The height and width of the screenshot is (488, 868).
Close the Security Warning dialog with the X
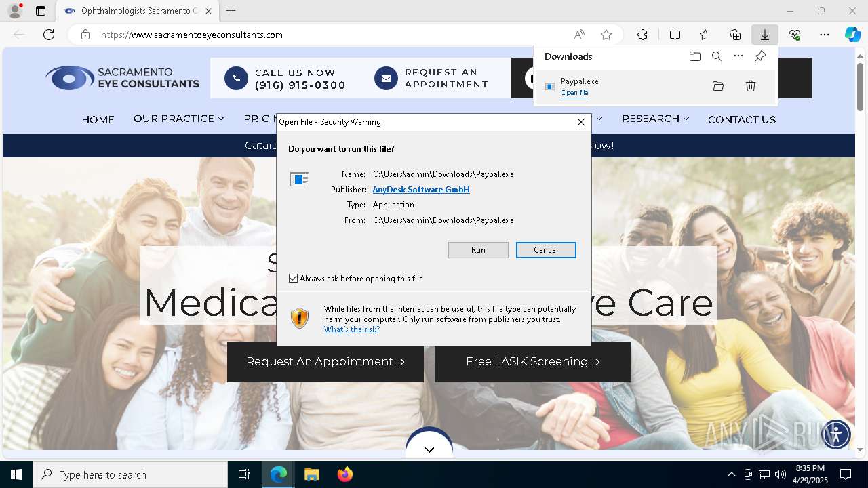click(x=580, y=122)
